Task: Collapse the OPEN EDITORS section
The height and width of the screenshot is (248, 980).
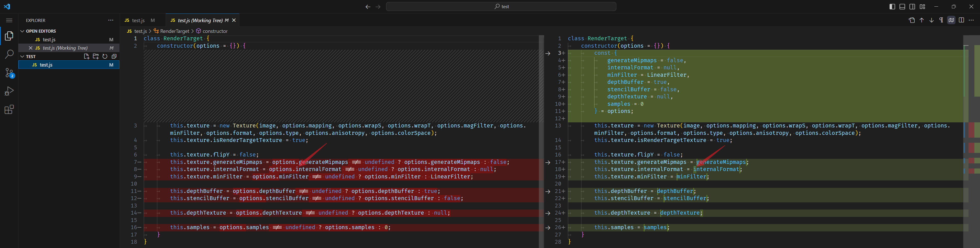Action: coord(22,31)
